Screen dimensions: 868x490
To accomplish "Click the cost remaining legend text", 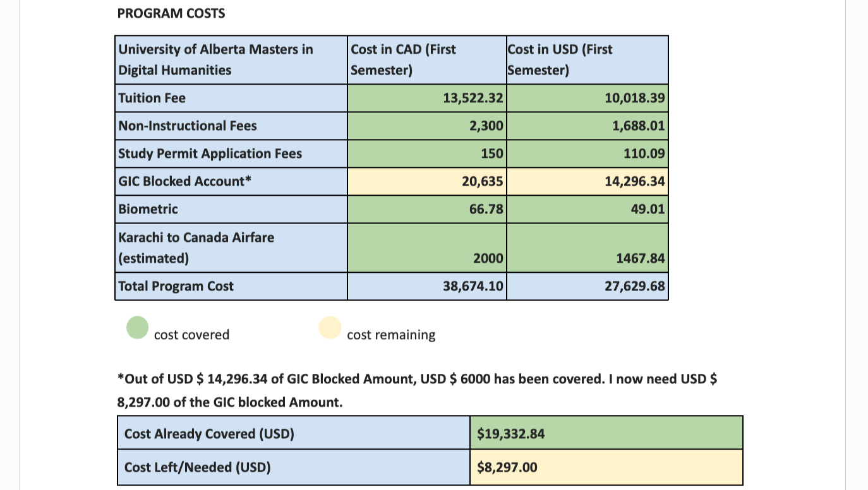I will [x=391, y=335].
